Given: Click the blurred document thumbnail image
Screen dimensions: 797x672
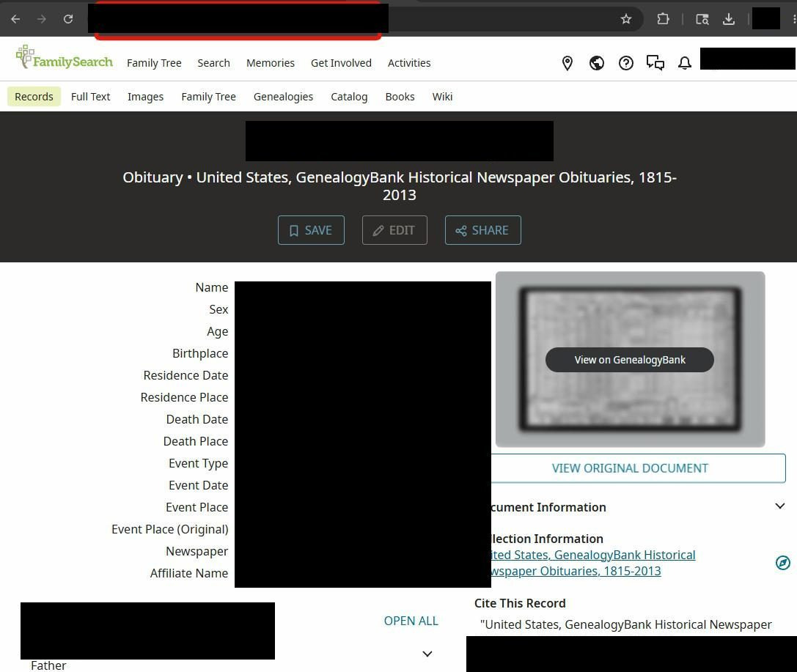Looking at the screenshot, I should tap(631, 359).
